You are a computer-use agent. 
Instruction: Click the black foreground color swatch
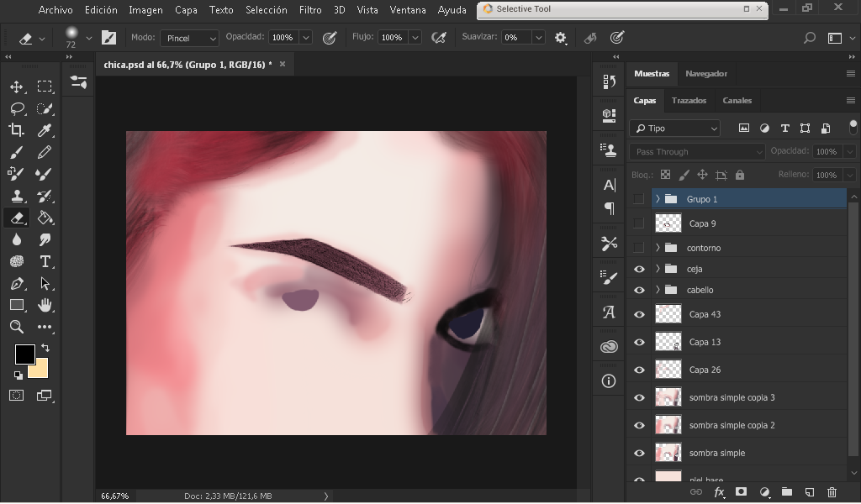(24, 354)
